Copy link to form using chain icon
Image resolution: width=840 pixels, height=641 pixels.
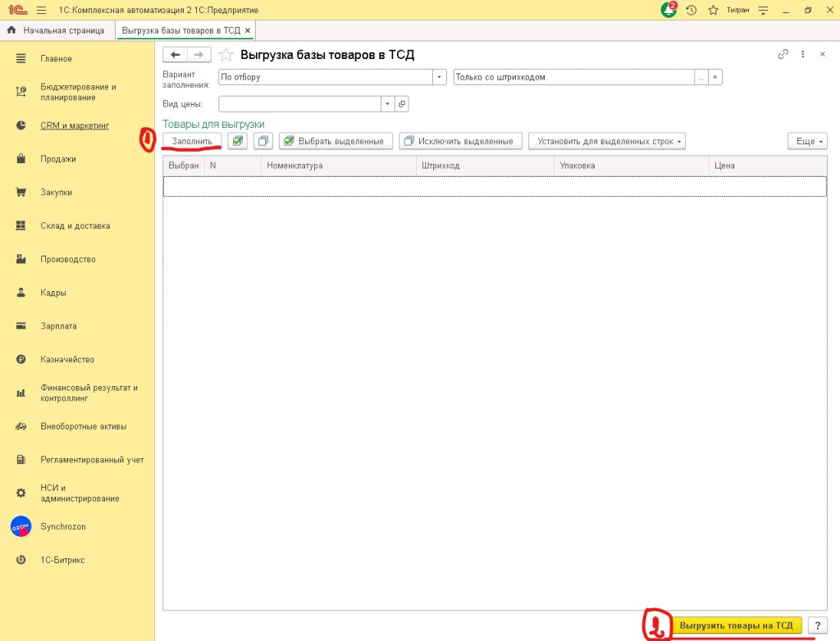(783, 54)
